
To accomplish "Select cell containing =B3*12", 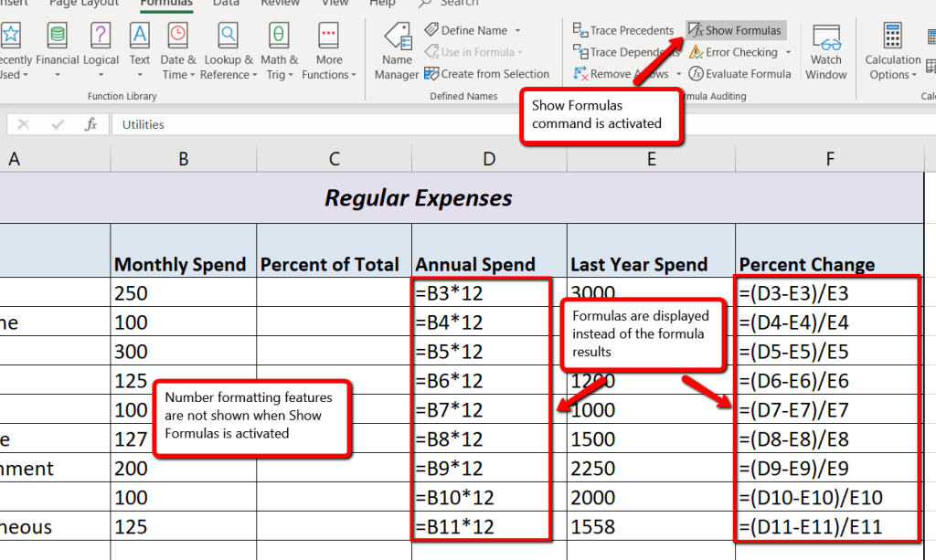I will 490,293.
